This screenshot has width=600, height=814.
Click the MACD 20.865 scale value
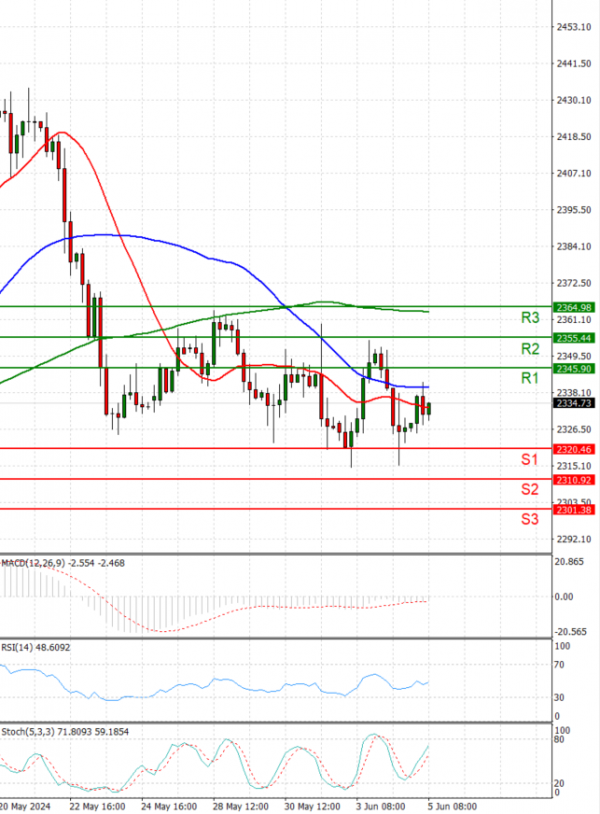[569, 562]
